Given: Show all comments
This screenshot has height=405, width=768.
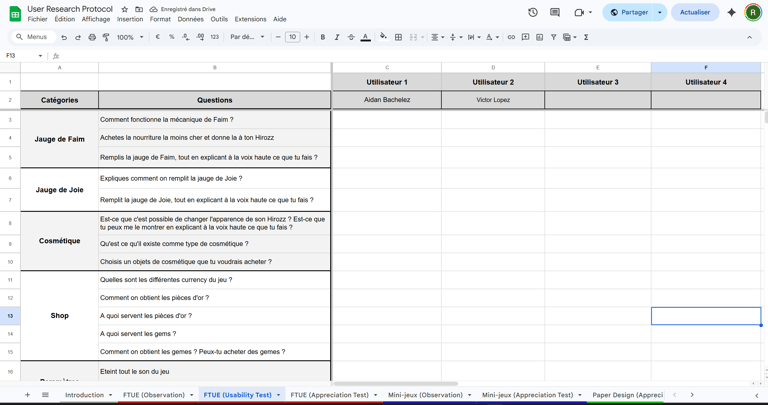Looking at the screenshot, I should [x=555, y=12].
